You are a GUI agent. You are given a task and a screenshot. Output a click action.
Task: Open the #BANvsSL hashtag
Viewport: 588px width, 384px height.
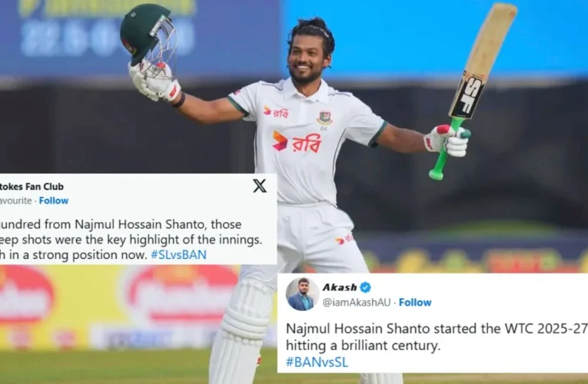317,362
